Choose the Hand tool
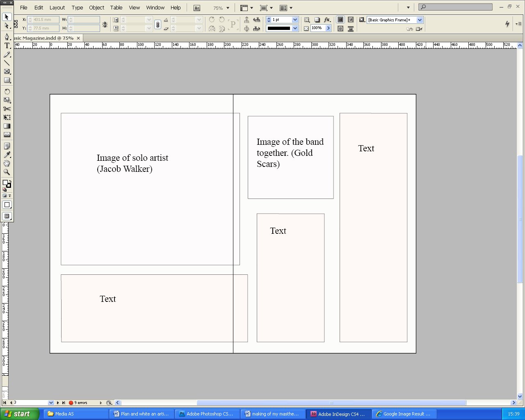Viewport: 525px width, 420px height. pos(7,163)
